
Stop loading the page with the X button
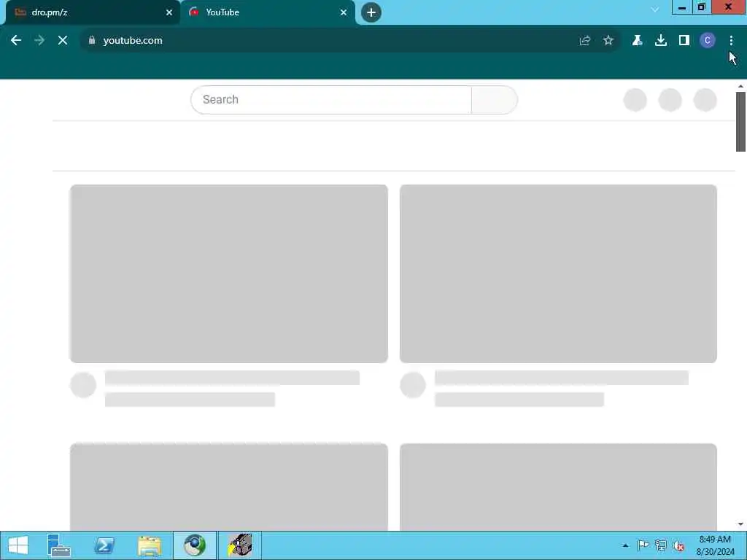[x=63, y=41]
